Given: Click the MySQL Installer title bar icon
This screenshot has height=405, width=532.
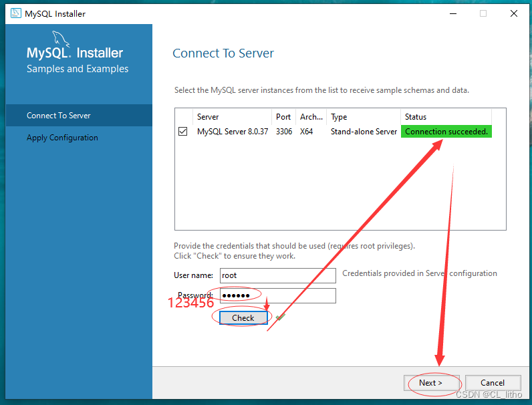Looking at the screenshot, I should click(16, 13).
